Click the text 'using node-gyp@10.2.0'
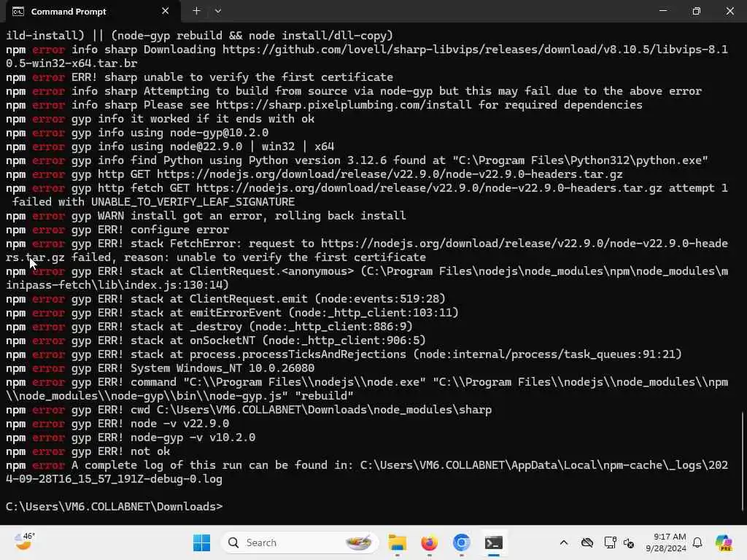This screenshot has height=560, width=747. 200,133
